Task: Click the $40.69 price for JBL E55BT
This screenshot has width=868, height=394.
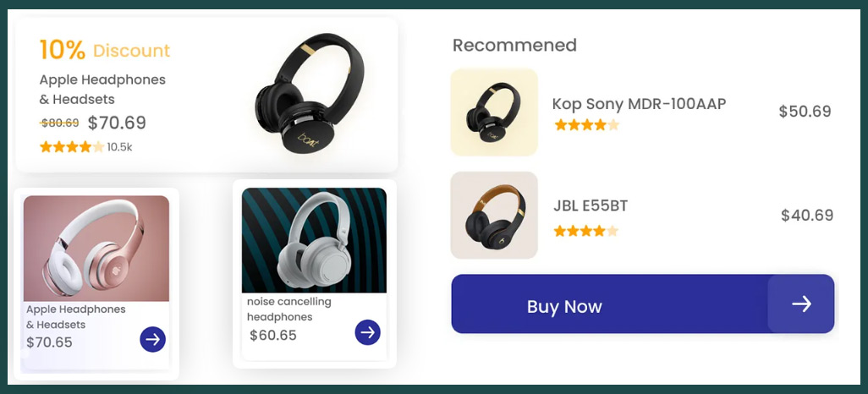Action: 806,216
